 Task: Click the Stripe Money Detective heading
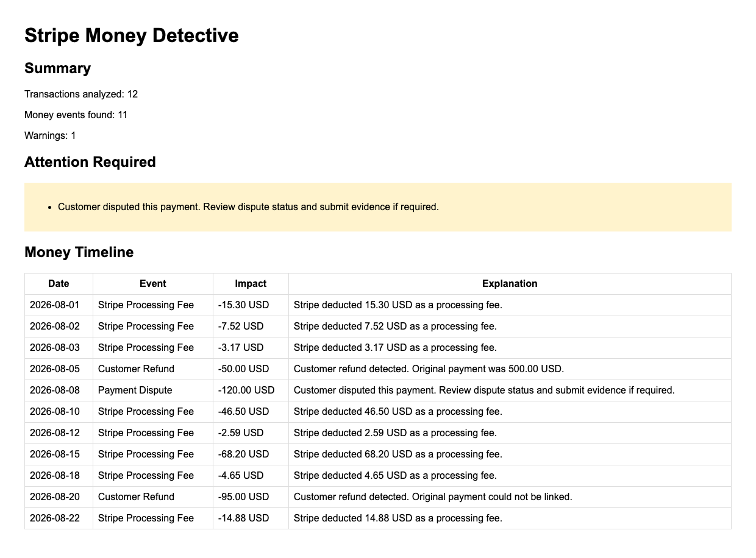[x=132, y=35]
